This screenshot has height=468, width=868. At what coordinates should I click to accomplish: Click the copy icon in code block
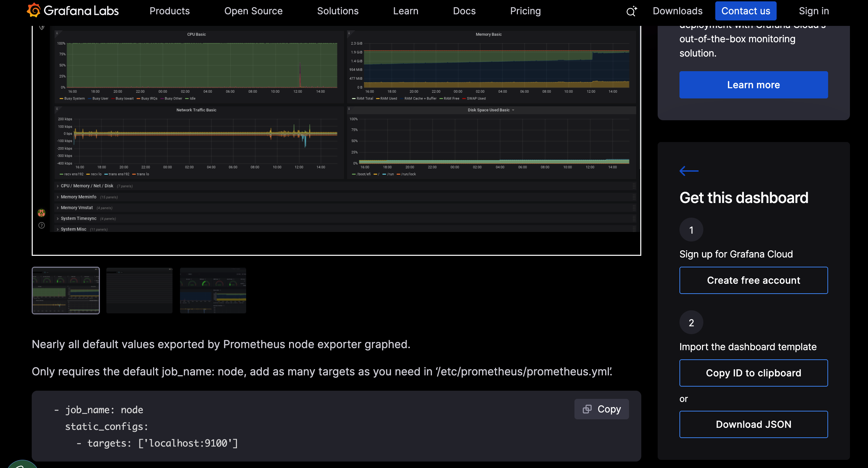(x=587, y=409)
